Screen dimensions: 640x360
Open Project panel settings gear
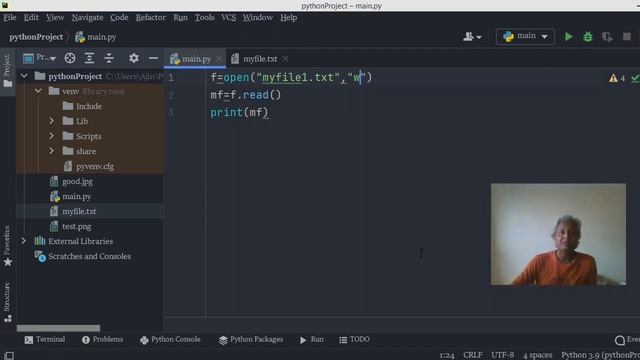point(134,58)
